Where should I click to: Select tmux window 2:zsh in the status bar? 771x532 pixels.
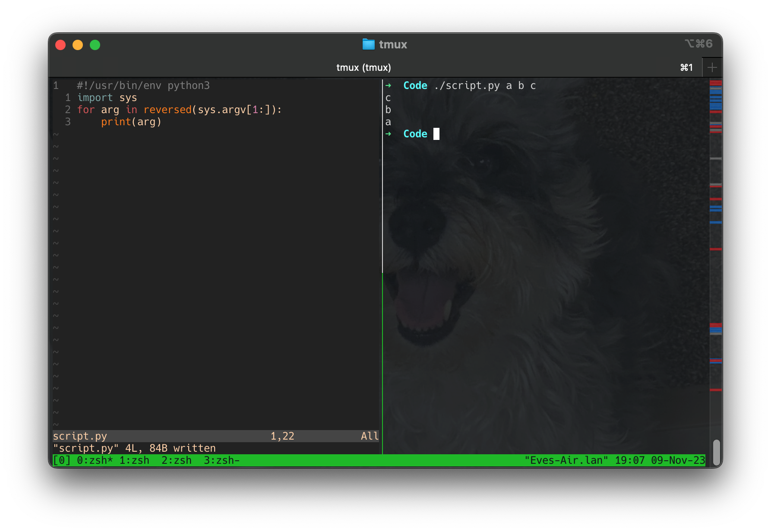pos(177,460)
